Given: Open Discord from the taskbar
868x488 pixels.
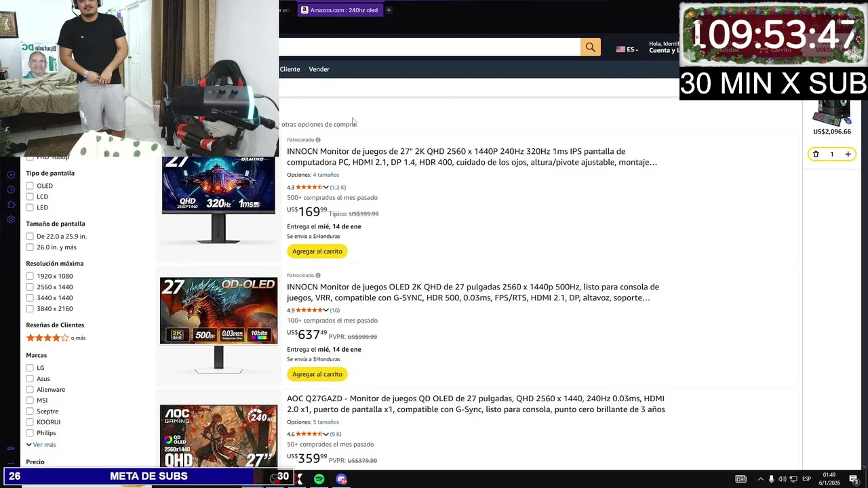Looking at the screenshot, I should point(341,479).
